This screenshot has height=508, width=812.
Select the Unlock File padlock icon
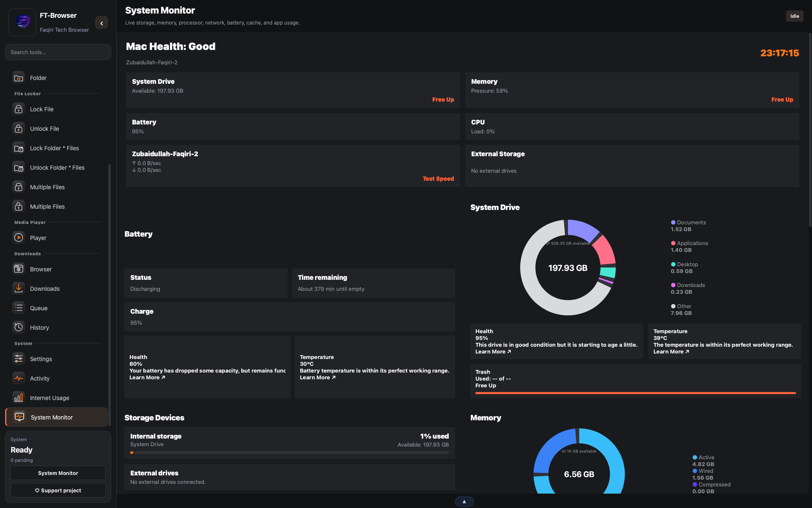point(19,129)
